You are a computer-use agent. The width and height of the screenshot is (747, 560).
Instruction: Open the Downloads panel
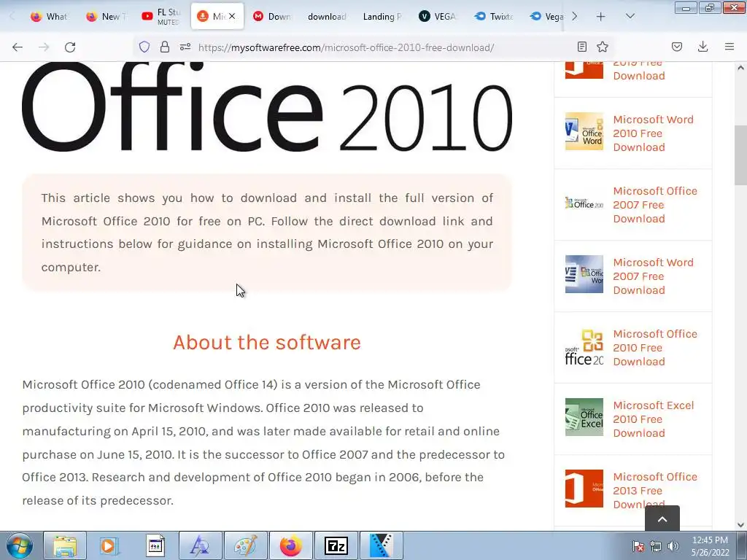pos(703,47)
